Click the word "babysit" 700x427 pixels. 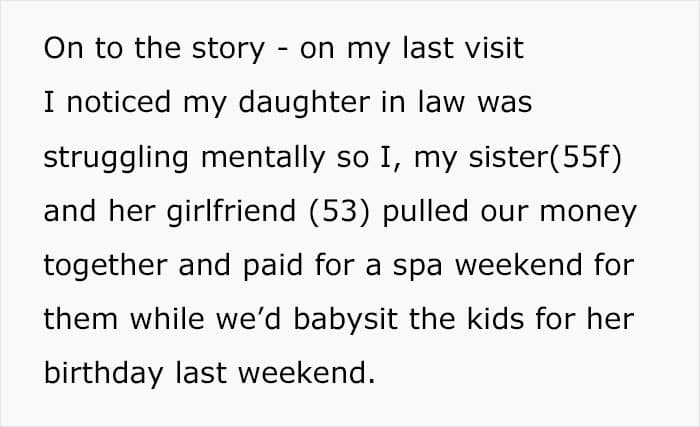point(345,320)
